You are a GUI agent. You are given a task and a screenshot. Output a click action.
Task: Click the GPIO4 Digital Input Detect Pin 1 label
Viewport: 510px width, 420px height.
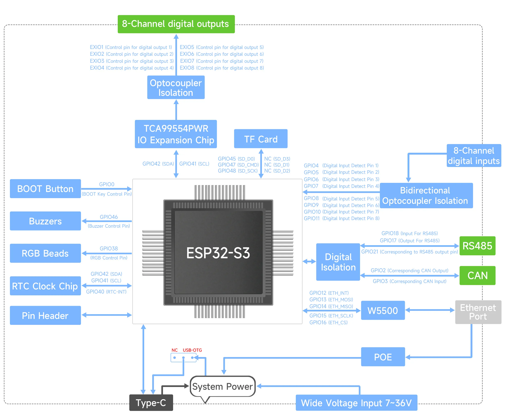(x=341, y=166)
